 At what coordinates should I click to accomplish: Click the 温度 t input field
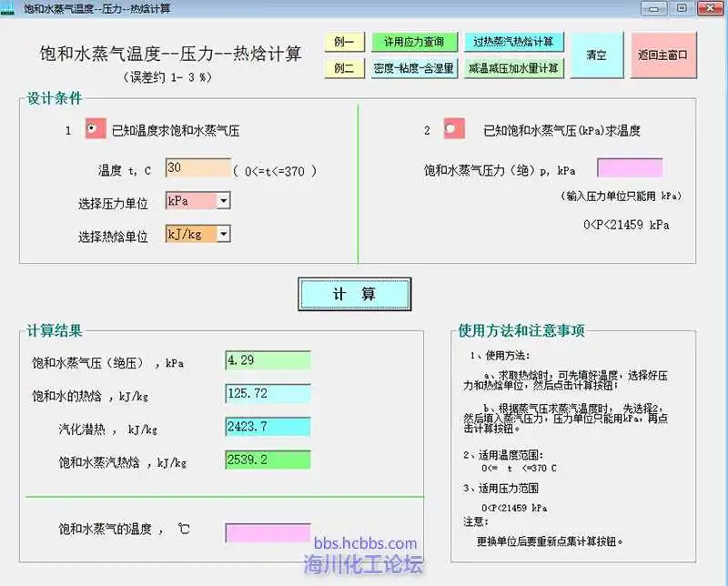point(198,167)
